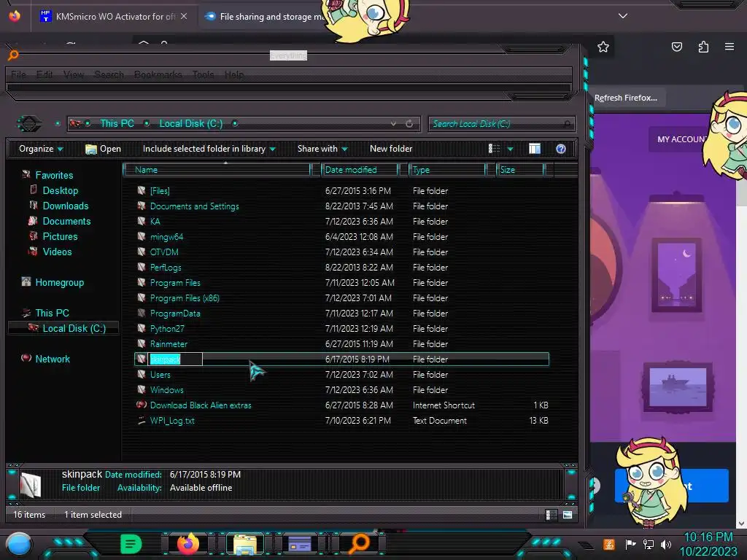Click This PC in the address bar
The height and width of the screenshot is (560, 747).
(117, 124)
